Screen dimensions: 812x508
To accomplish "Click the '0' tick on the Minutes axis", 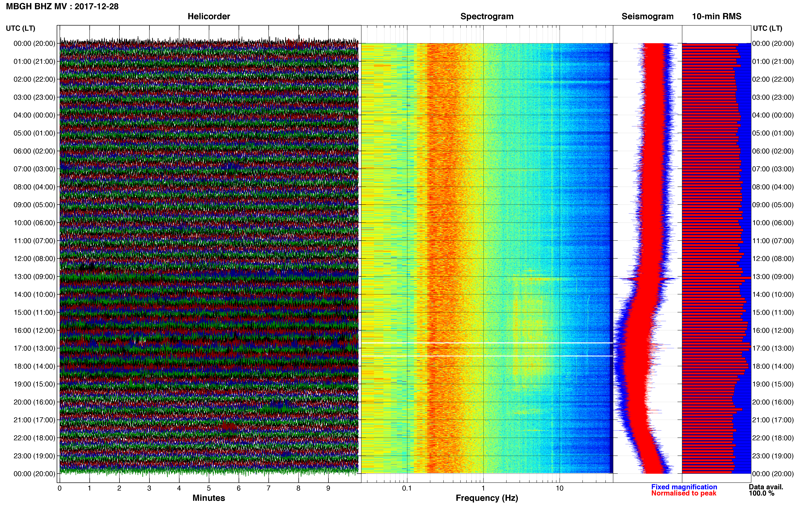I will [60, 488].
